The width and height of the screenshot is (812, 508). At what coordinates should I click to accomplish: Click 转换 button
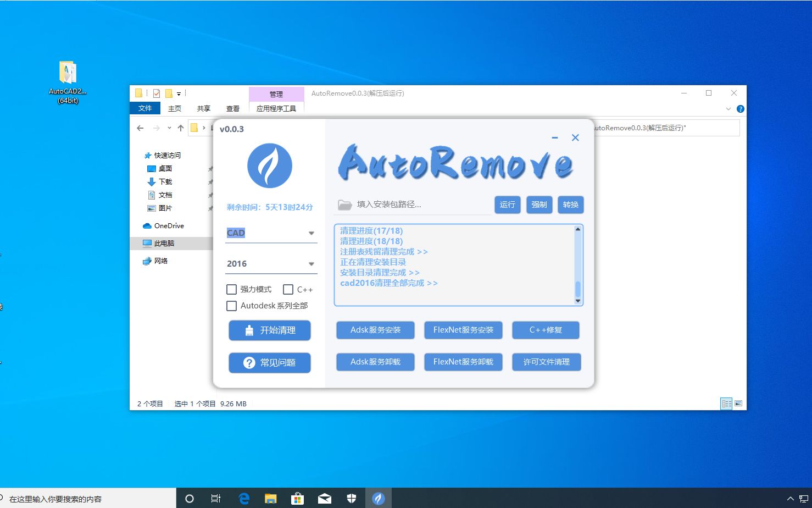(571, 205)
